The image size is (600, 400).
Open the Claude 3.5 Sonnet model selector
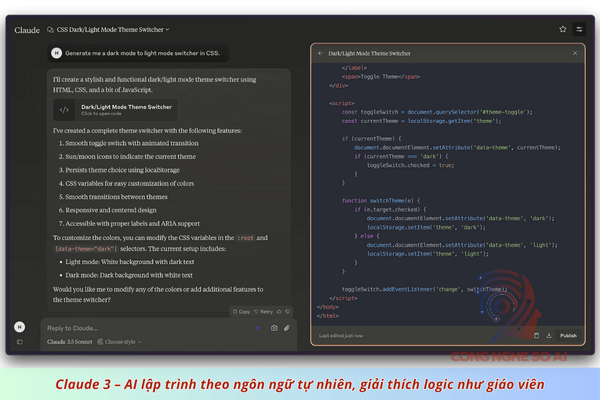70,342
